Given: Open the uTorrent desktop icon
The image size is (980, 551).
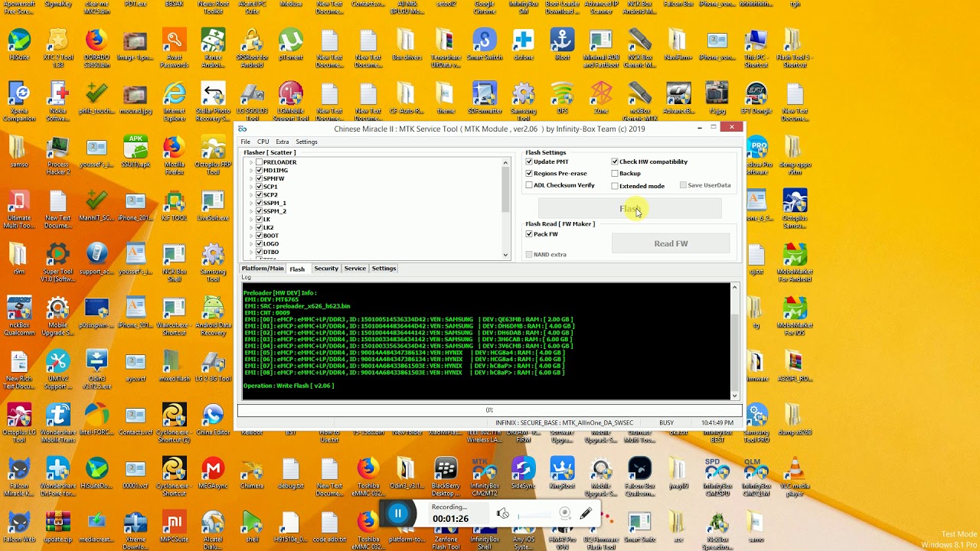Looking at the screenshot, I should 291,44.
